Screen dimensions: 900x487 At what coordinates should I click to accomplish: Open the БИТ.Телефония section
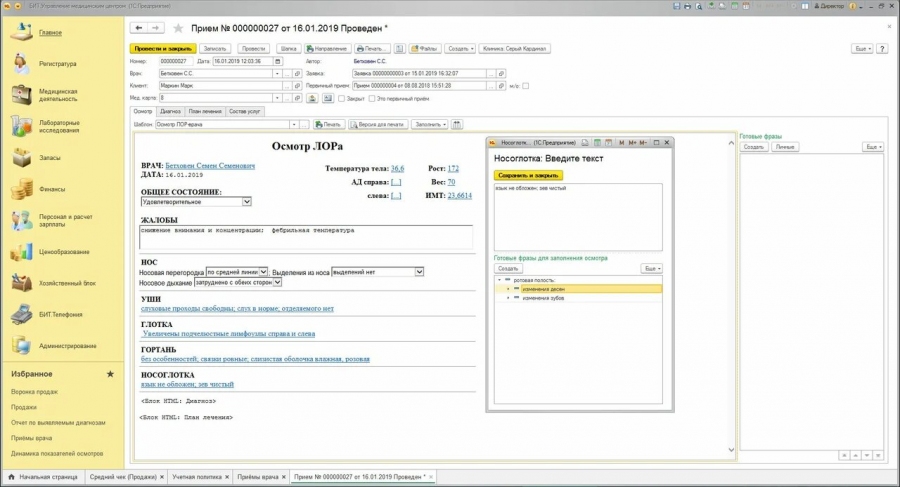(x=60, y=315)
